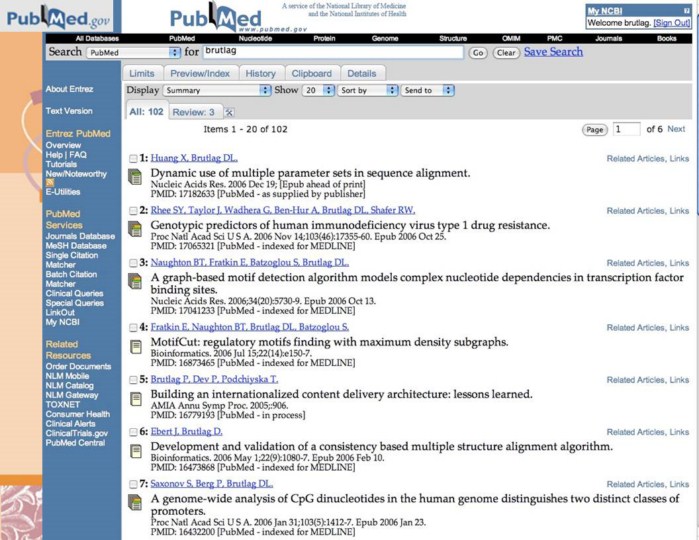Screen dimensions: 699x540
Task: Open the Display format Summary dropdown
Action: 216,90
